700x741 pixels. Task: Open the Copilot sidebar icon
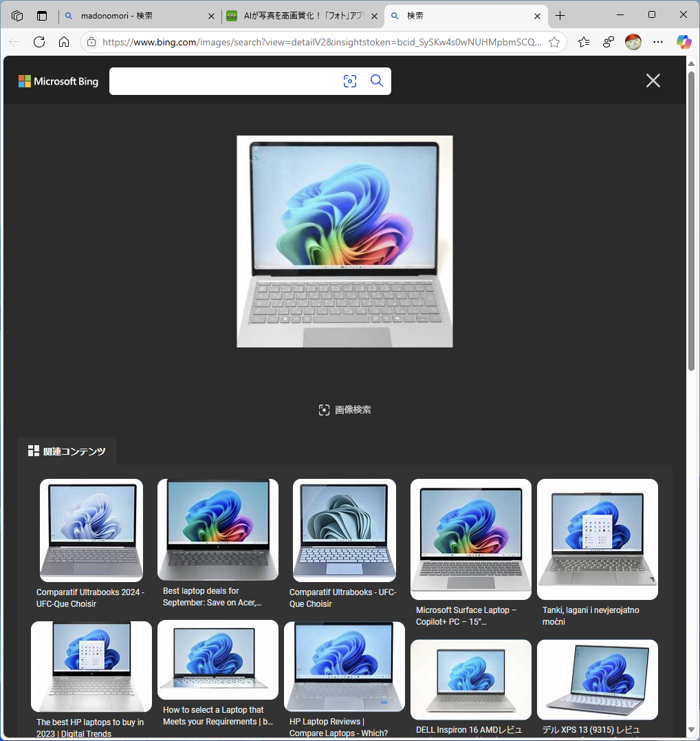(684, 42)
